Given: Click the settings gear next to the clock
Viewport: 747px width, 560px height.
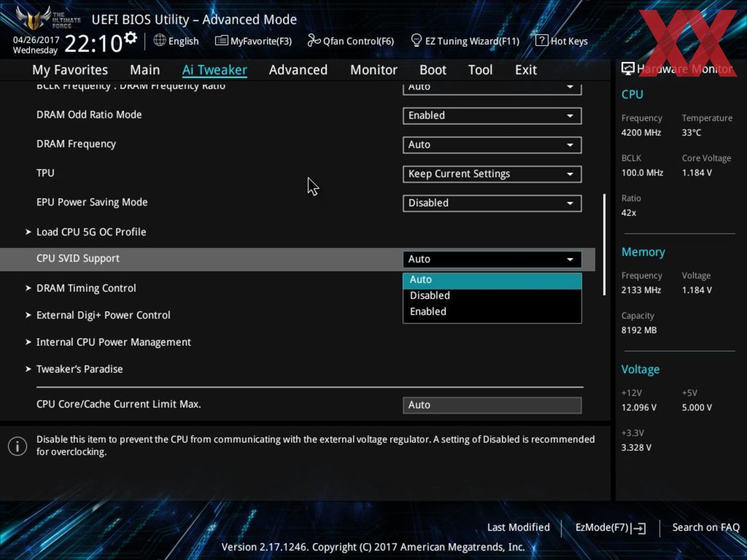Looking at the screenshot, I should [130, 37].
